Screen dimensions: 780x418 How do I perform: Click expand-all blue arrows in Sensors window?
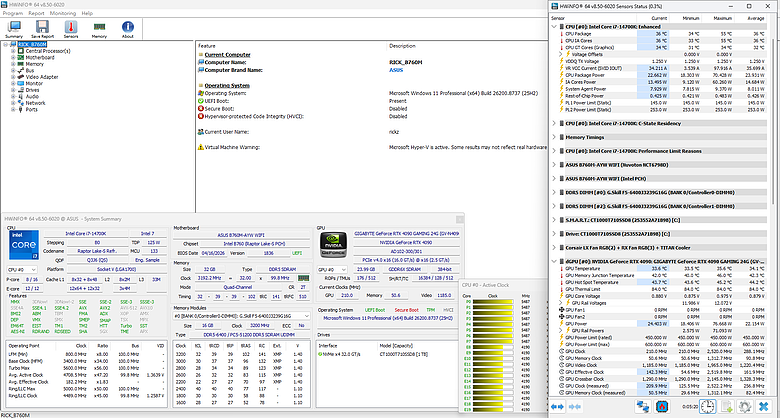pyautogui.click(x=557, y=407)
